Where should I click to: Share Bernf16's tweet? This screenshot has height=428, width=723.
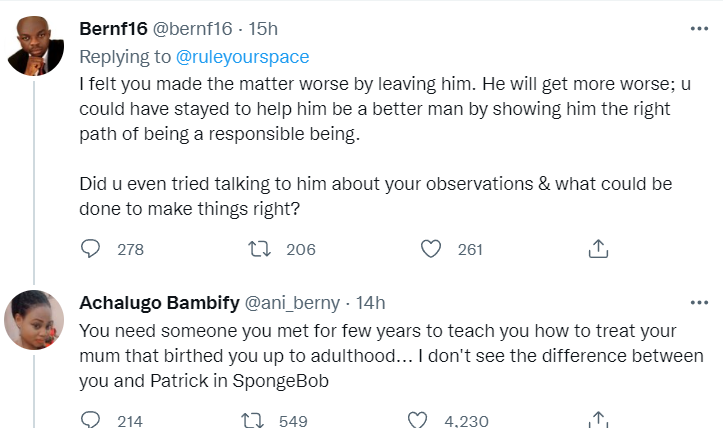[x=598, y=249]
